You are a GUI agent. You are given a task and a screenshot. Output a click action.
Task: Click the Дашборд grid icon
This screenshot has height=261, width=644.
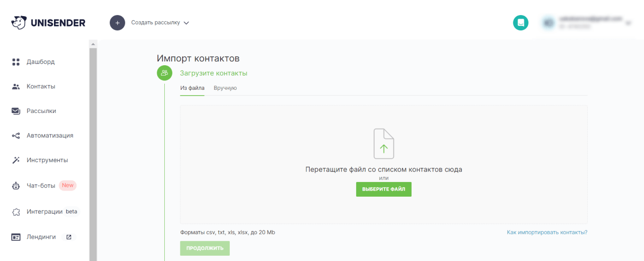pos(16,62)
